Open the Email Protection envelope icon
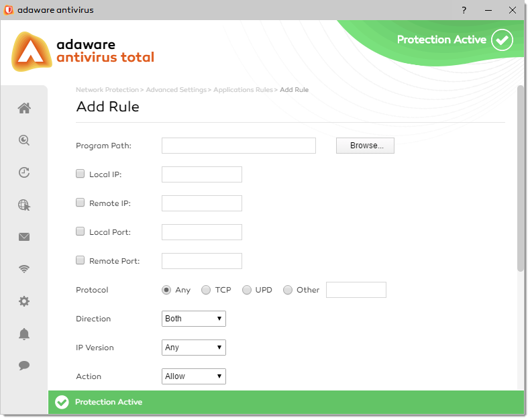Viewport: 530px width, 420px height. (x=24, y=237)
